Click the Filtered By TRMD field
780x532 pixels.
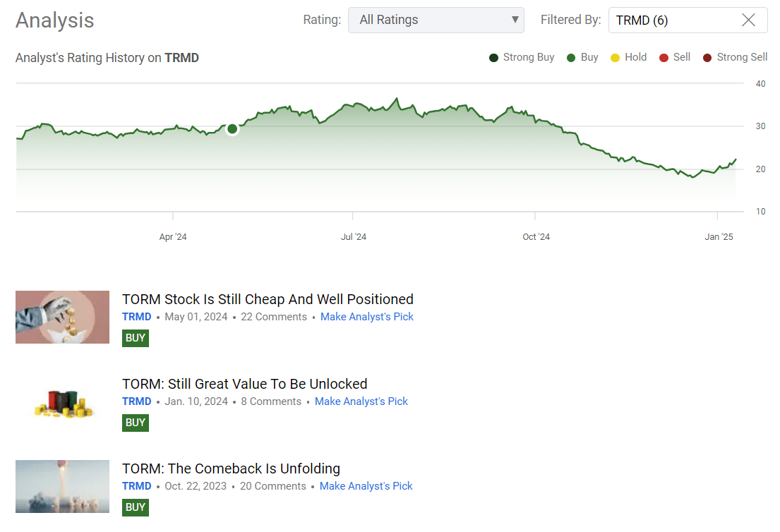(671, 20)
